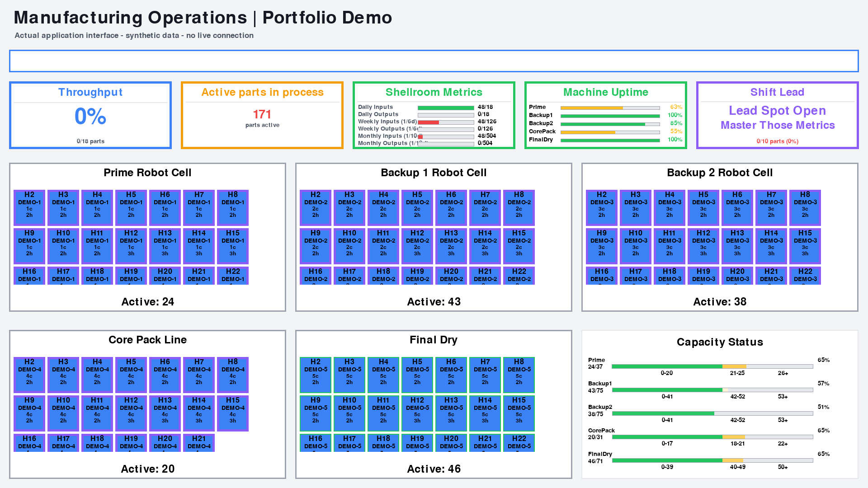Click the Backup 1 Robot Cell title

(434, 173)
